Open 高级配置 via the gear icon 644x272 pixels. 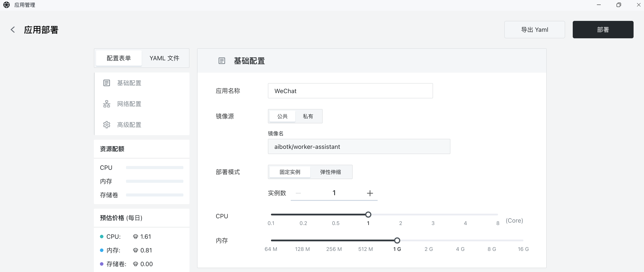107,124
